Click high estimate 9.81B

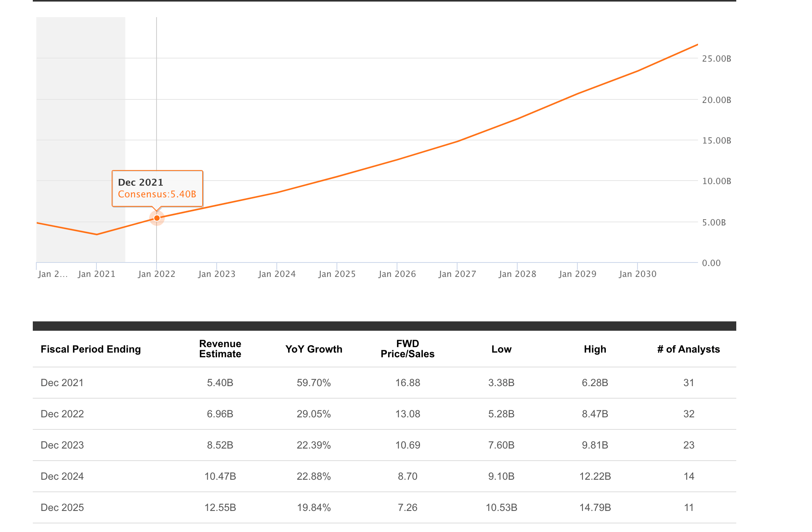[595, 445]
